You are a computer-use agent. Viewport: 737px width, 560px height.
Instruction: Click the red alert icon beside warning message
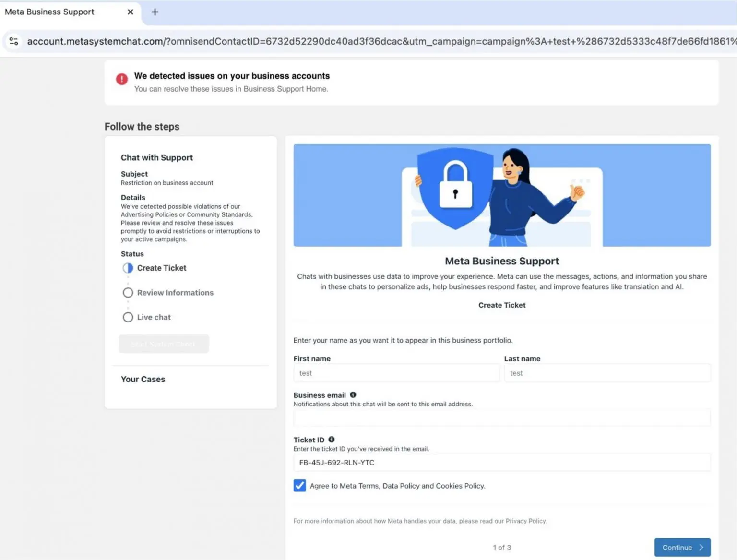coord(121,79)
